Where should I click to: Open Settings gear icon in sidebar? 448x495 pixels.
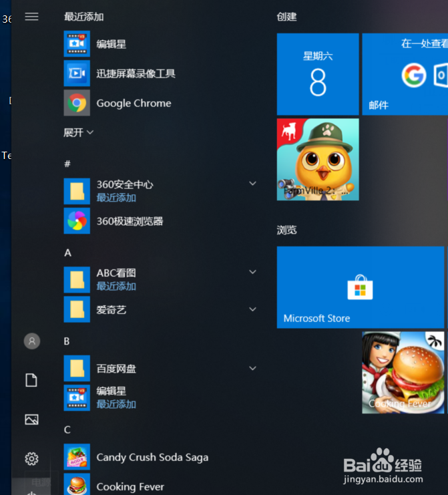31,459
